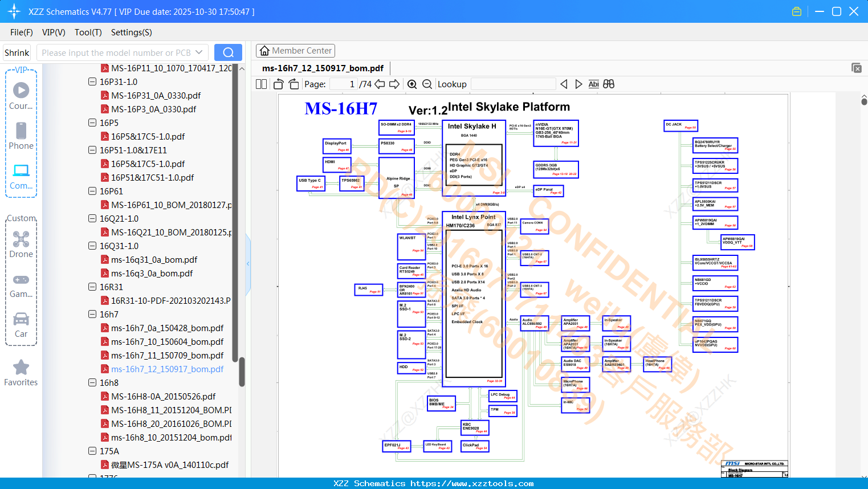868x489 pixels.
Task: Rotate the schematic counterclockwise
Action: pos(278,84)
